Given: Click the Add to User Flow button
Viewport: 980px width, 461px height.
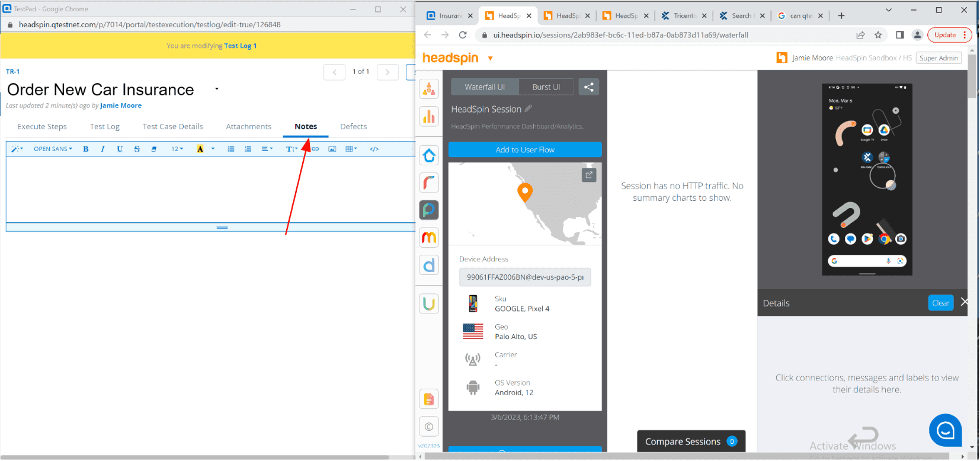Looking at the screenshot, I should pos(525,150).
